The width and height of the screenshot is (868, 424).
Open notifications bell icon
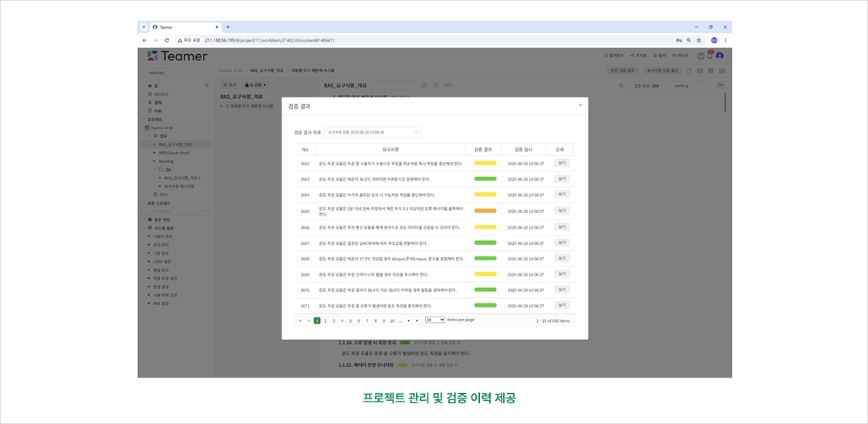pyautogui.click(x=710, y=56)
